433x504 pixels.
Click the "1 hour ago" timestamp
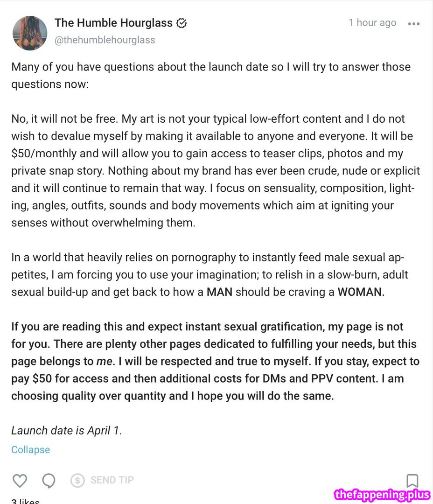[x=372, y=23]
